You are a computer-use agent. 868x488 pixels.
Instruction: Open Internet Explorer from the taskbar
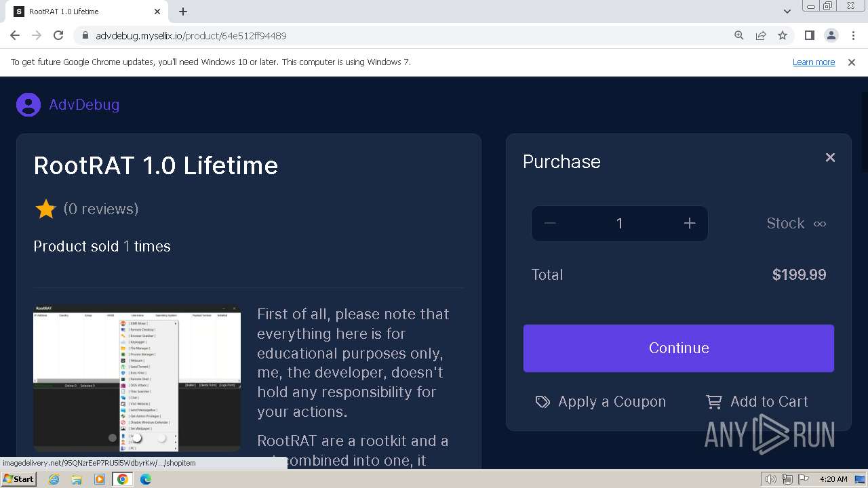pyautogui.click(x=54, y=479)
